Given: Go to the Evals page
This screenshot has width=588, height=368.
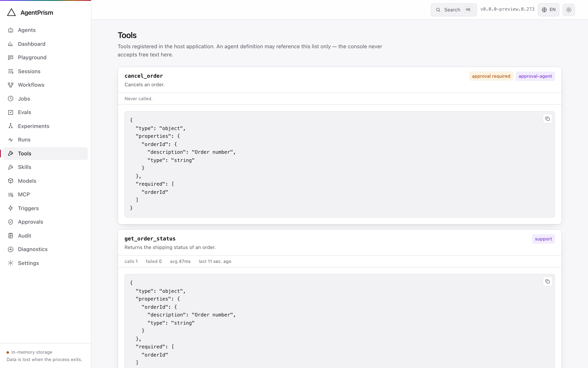Looking at the screenshot, I should 46,112.
